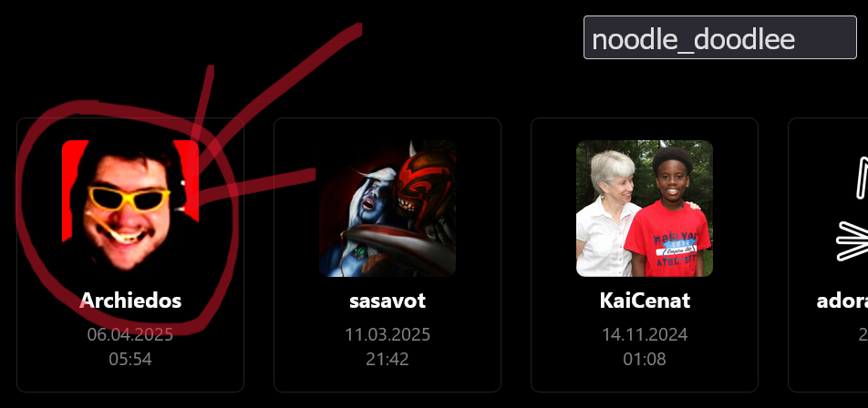This screenshot has width=868, height=408.
Task: Select the white line-art avatar on the adora card
Action: pos(852,208)
